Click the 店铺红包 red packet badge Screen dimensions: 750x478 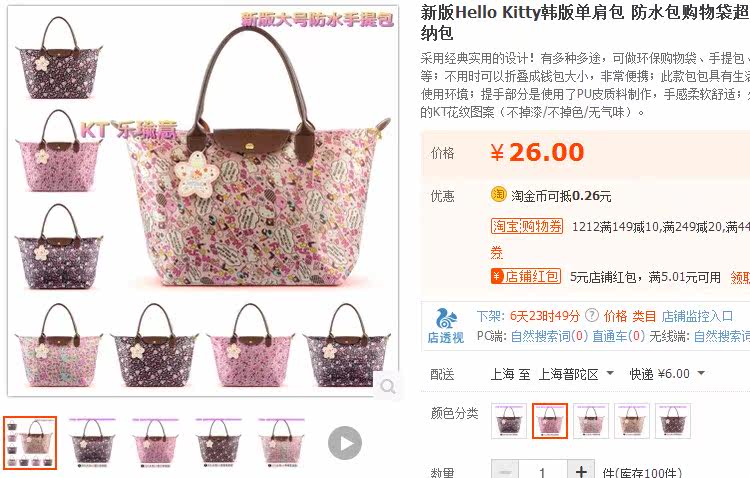(x=526, y=277)
